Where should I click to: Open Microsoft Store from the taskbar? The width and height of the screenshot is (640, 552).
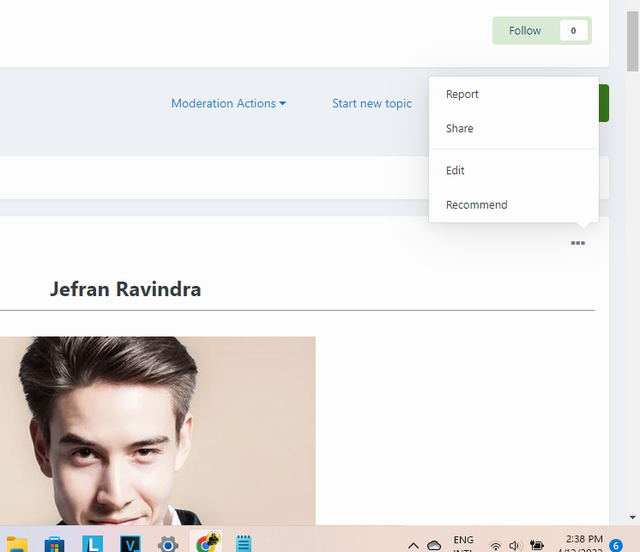(x=54, y=545)
